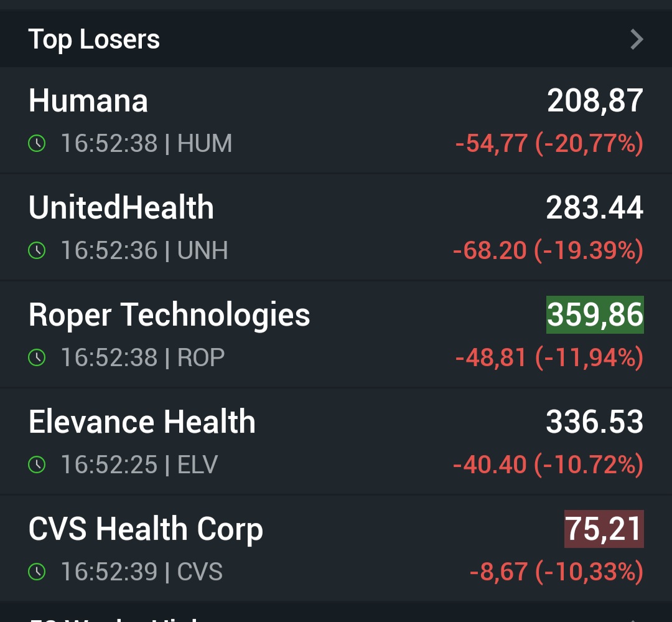Open Elevance Health stock page
The image size is (672, 622).
(x=142, y=422)
